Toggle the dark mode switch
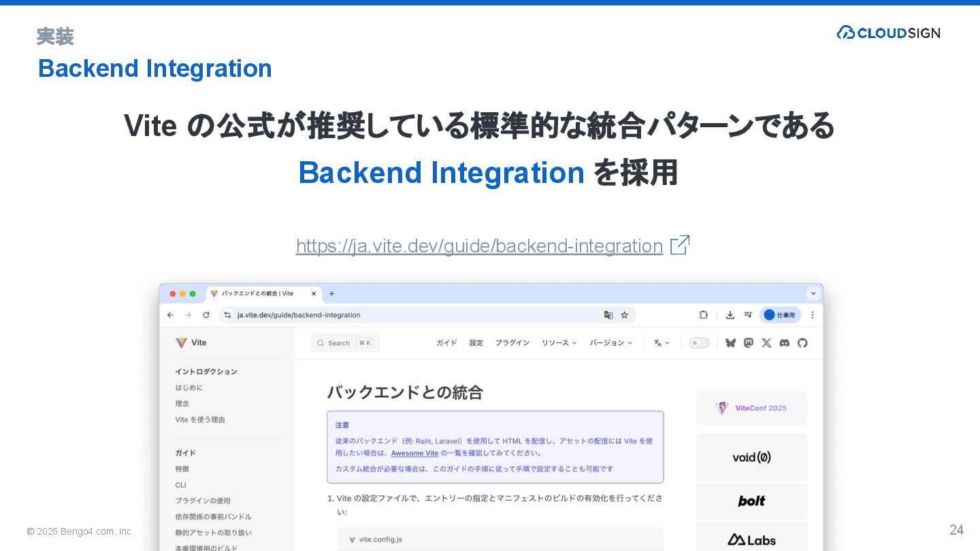 pyautogui.click(x=699, y=343)
